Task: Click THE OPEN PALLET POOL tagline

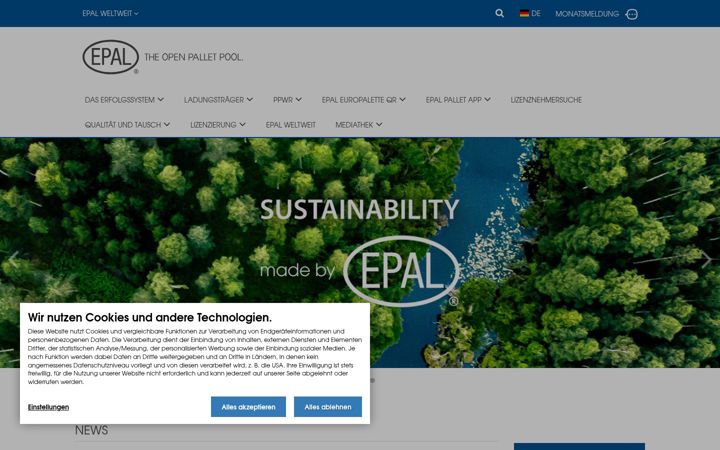Action: point(193,57)
